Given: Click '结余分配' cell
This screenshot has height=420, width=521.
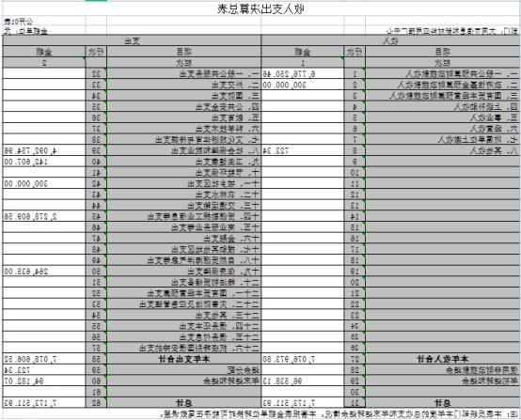Looking at the screenshot, I should [184, 370].
